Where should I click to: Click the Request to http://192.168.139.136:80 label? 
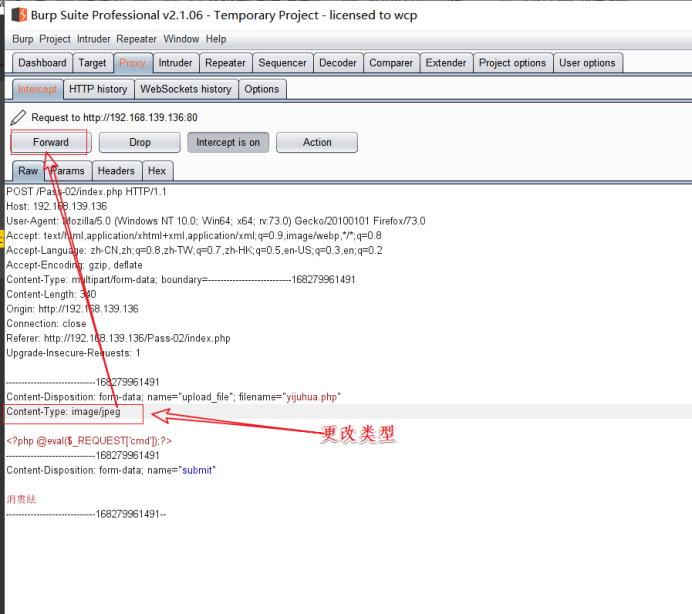point(114,117)
